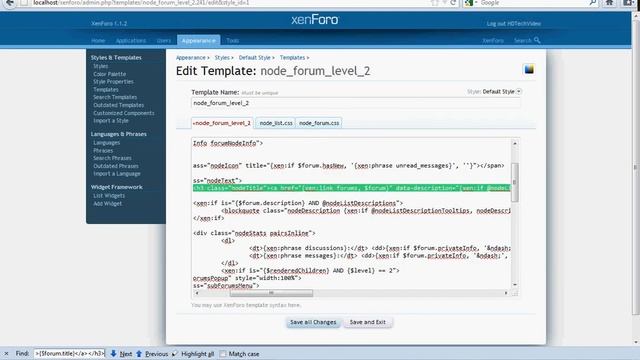Click the browser home icon
The image size is (640, 360).
pos(609,2)
